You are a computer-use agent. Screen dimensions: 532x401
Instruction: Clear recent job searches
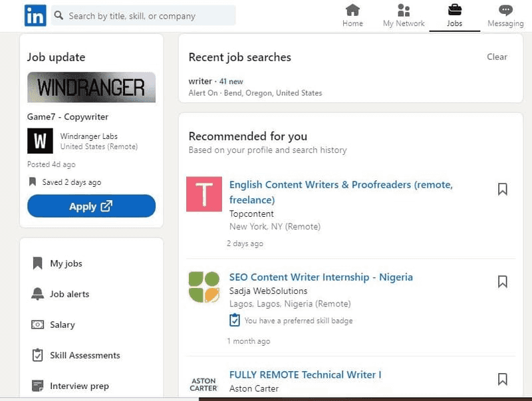(497, 57)
